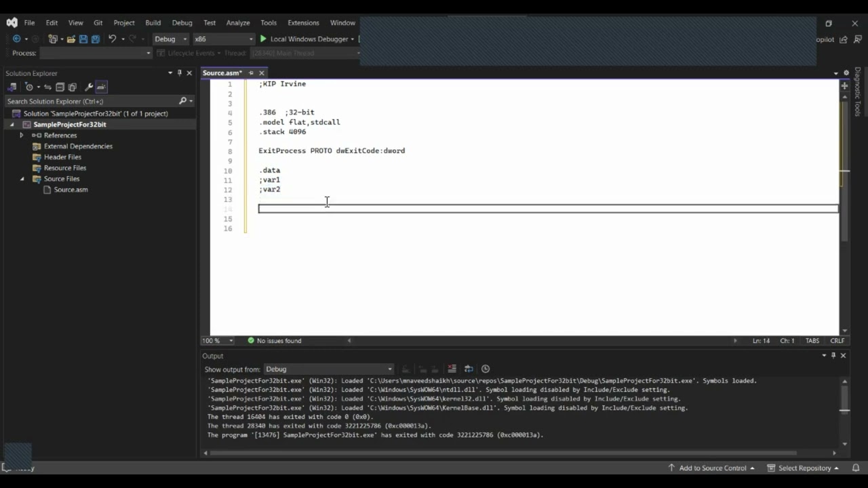Close the Source.asm tab
This screenshot has height=488, width=868.
(x=261, y=73)
